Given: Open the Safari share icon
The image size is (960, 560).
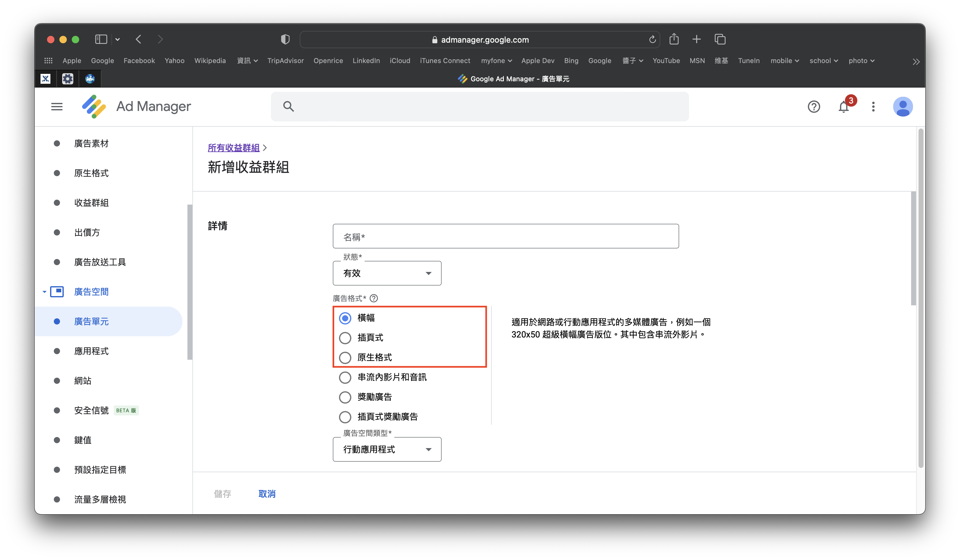Looking at the screenshot, I should [x=674, y=39].
